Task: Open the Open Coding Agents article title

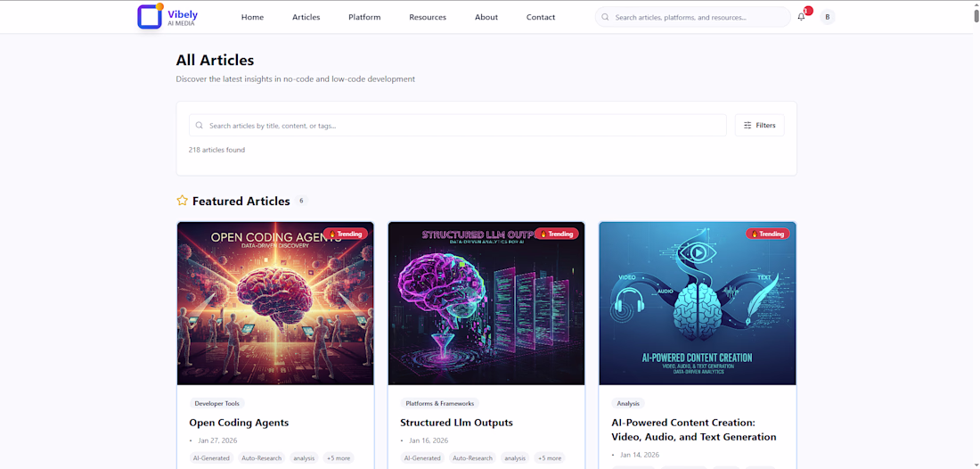Action: pos(239,423)
